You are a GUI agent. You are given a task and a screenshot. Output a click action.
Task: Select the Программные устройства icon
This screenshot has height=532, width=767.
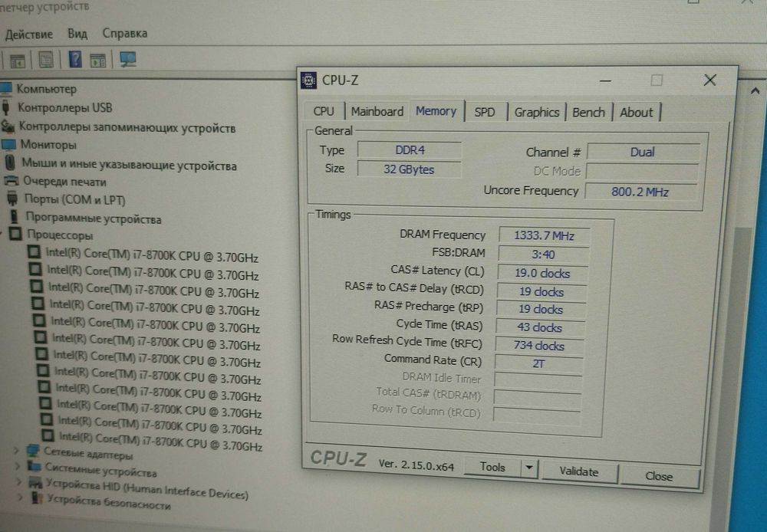pyautogui.click(x=15, y=217)
